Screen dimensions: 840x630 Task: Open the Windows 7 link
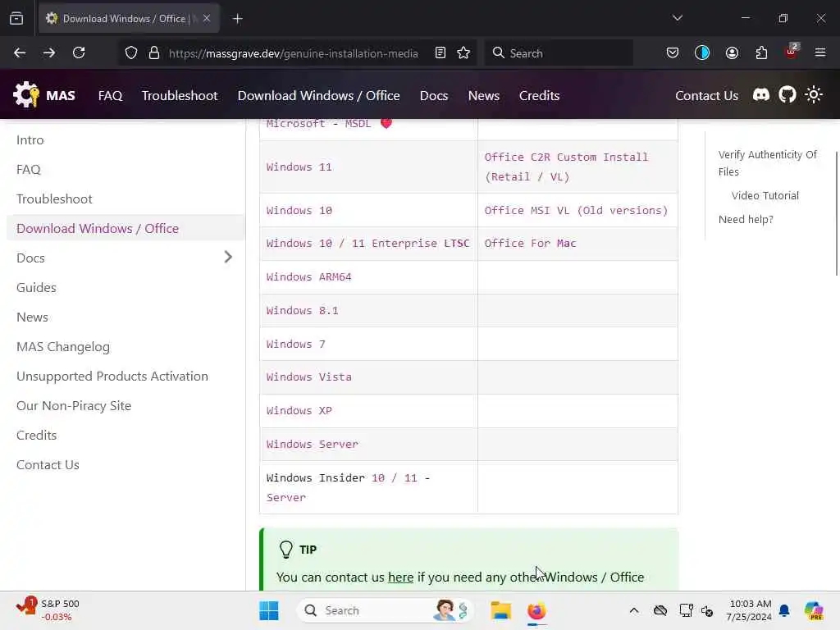pyautogui.click(x=295, y=344)
